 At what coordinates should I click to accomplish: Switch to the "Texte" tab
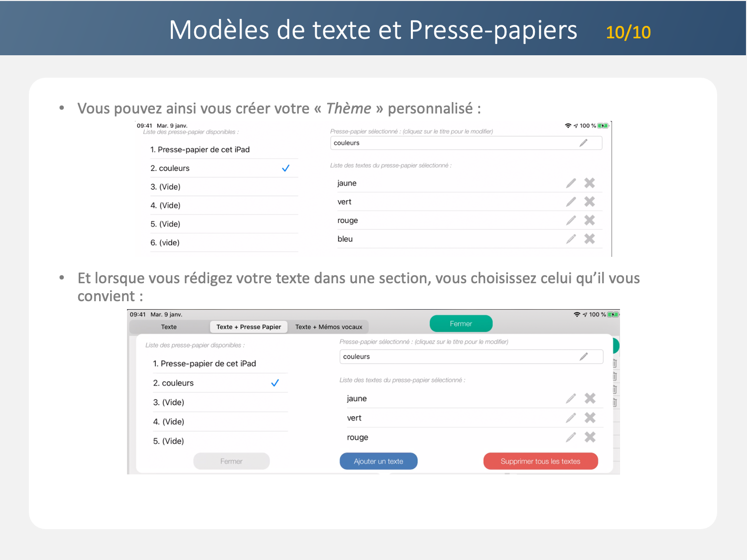click(169, 327)
